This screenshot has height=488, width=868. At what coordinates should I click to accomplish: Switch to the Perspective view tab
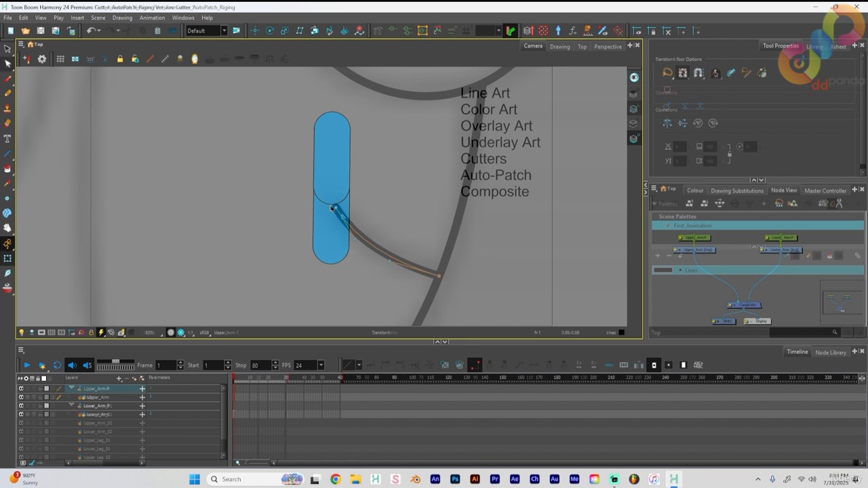pos(608,46)
